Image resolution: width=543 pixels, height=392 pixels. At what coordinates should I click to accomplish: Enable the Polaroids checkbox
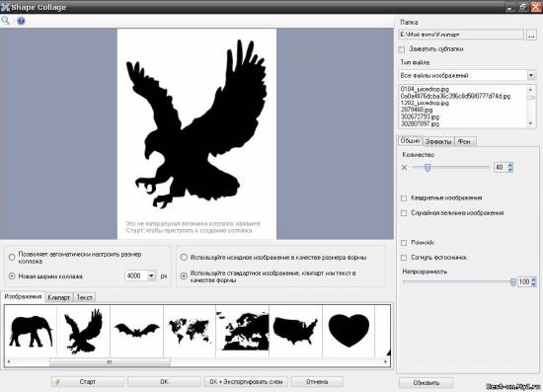pyautogui.click(x=404, y=243)
